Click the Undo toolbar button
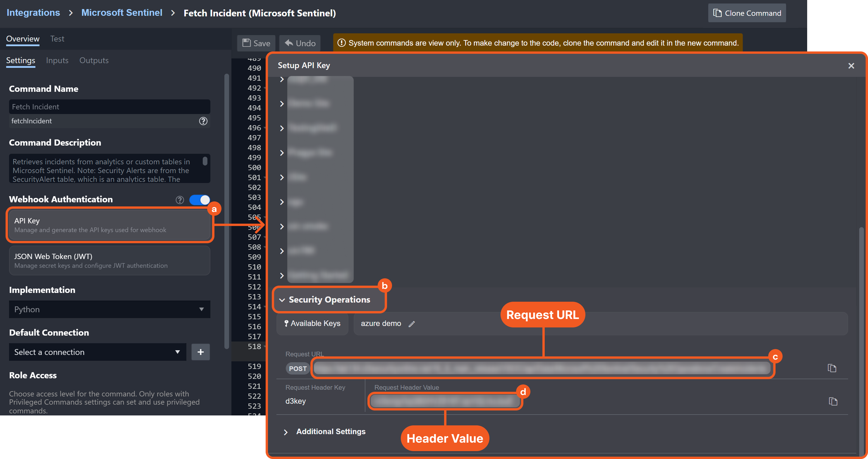This screenshot has width=868, height=459. tap(300, 43)
